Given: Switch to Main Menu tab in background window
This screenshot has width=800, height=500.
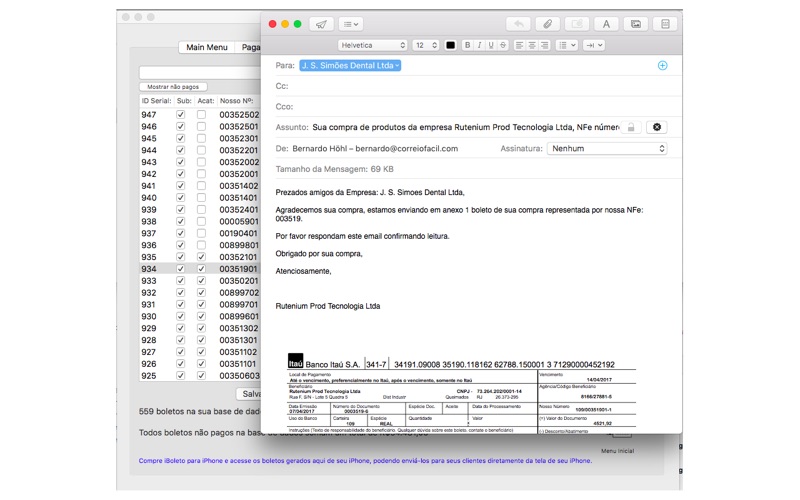Looking at the screenshot, I should pos(207,47).
